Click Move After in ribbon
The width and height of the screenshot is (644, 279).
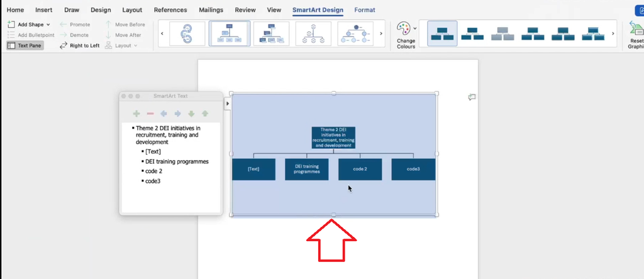coord(123,35)
